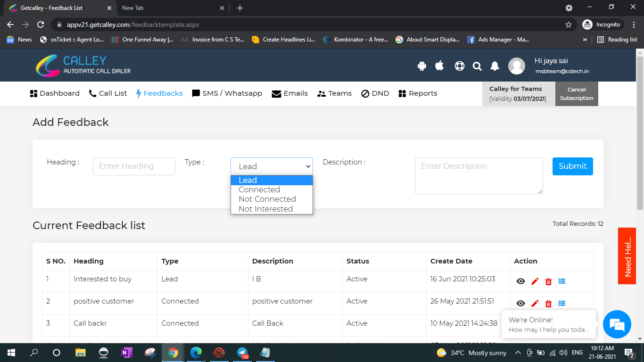Open the support lifebuoy icon
This screenshot has height=362, width=644.
(x=459, y=66)
